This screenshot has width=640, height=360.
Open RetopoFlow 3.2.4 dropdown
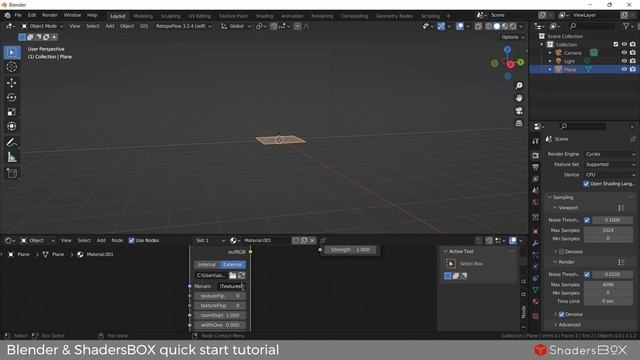(x=183, y=26)
